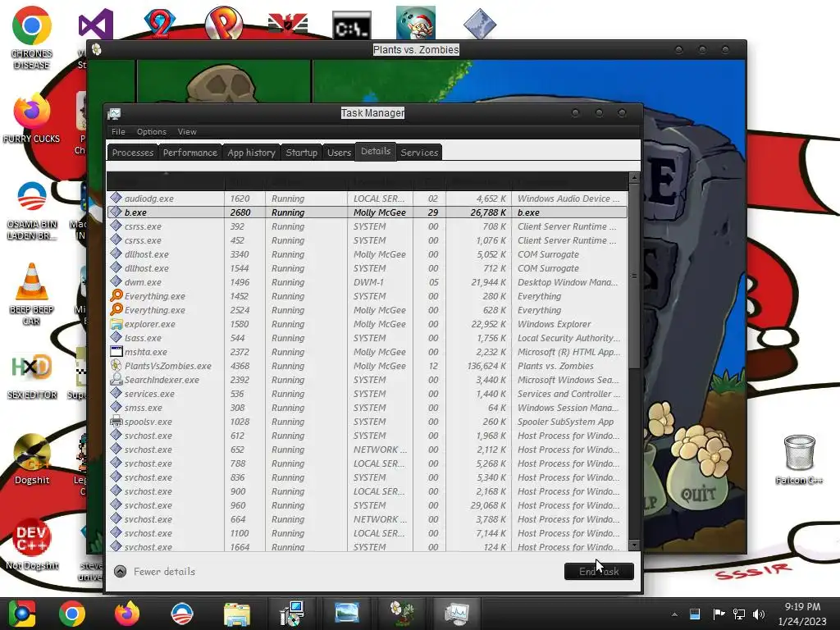The image size is (840, 630).
Task: Select the PlantsVsZombies.exe process row
Action: tap(367, 366)
